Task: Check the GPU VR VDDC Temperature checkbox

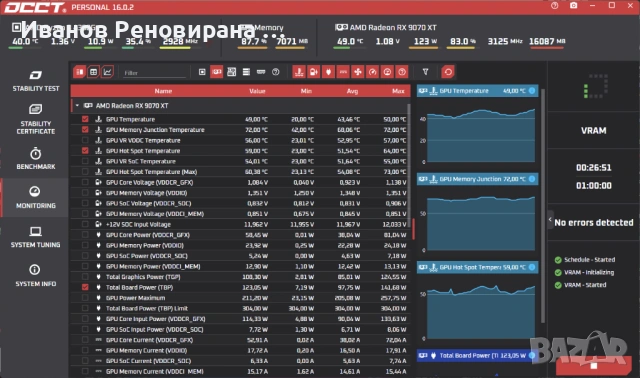Action: click(x=85, y=140)
